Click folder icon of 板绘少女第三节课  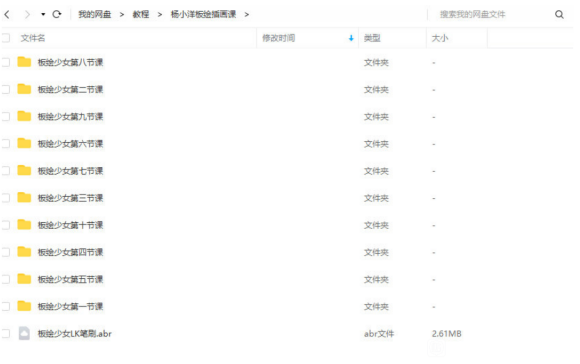24,198
